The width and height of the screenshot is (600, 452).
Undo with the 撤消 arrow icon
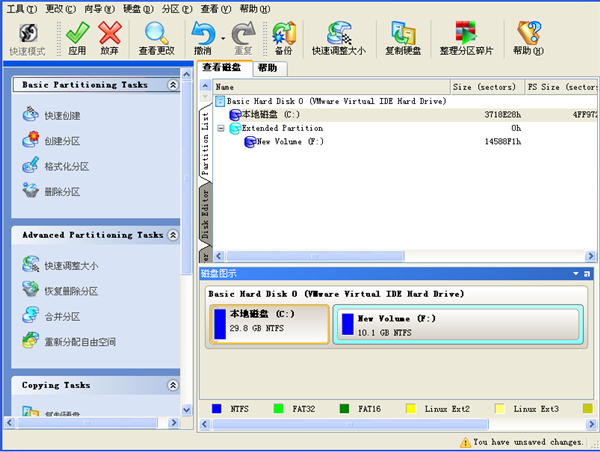203,38
